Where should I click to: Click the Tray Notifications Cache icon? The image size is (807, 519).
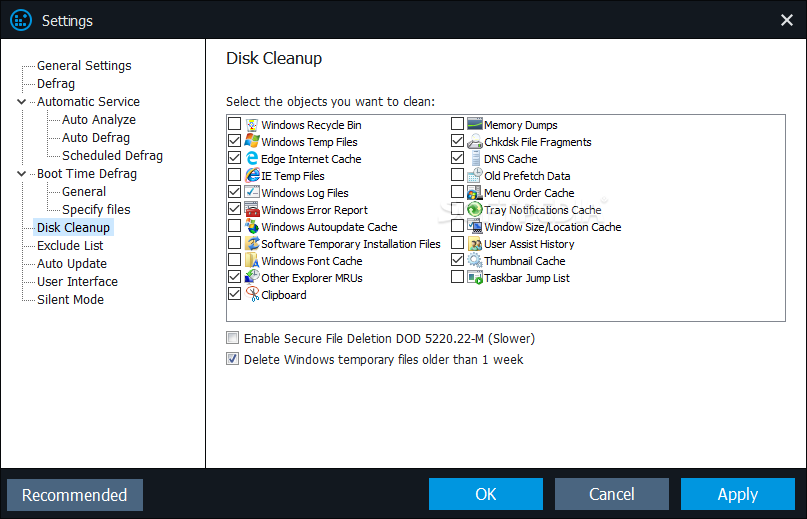pos(475,210)
